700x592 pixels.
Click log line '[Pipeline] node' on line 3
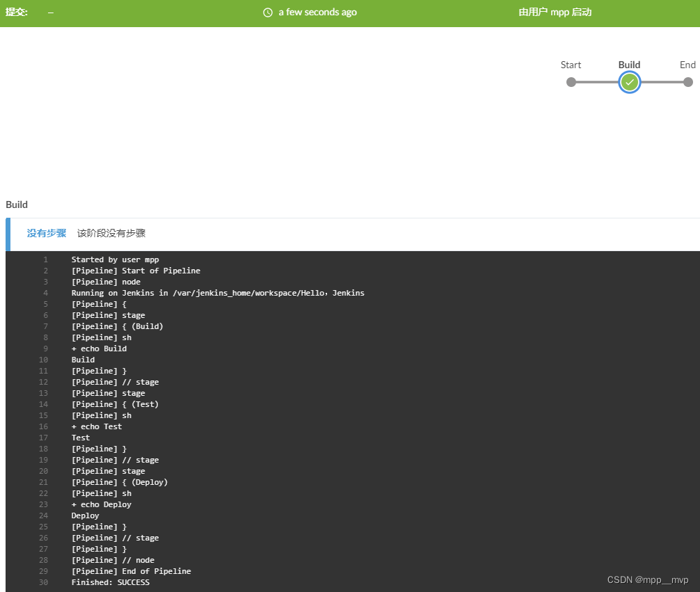click(x=106, y=282)
